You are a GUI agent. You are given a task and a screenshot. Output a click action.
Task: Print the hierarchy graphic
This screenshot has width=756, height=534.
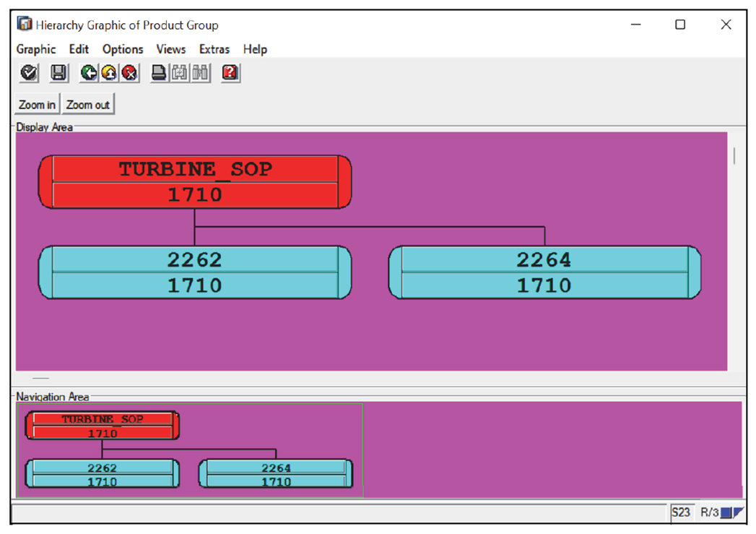[x=159, y=73]
